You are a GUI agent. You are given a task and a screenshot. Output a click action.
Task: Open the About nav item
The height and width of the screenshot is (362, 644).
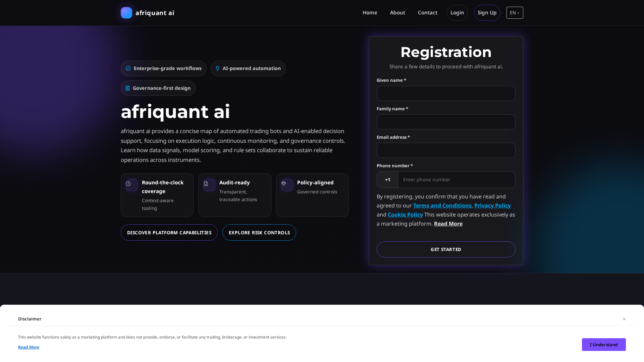[397, 13]
